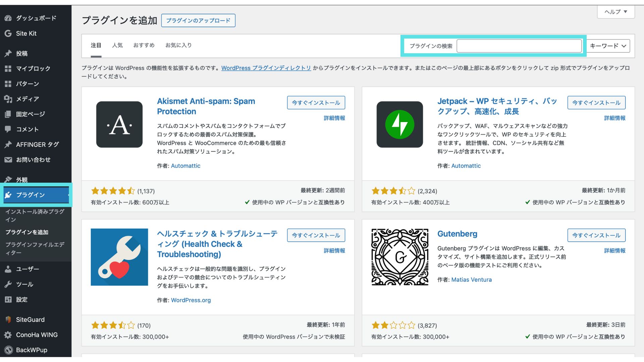Install Health Check with 今すぐインストール

coord(316,235)
